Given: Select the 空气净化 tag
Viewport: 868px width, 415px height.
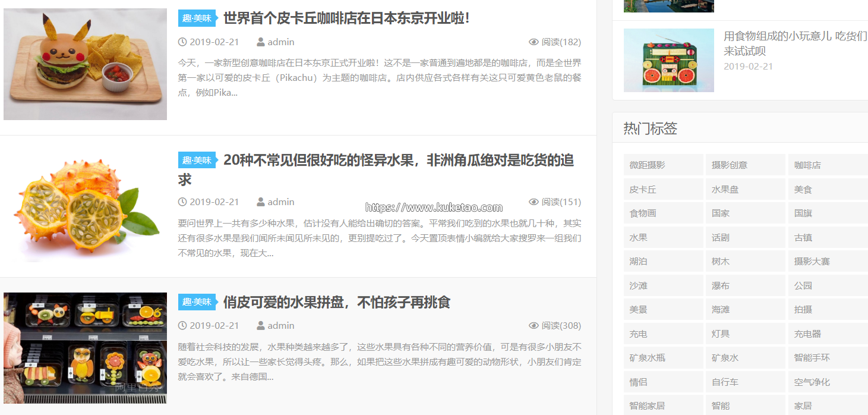Looking at the screenshot, I should pos(828,382).
